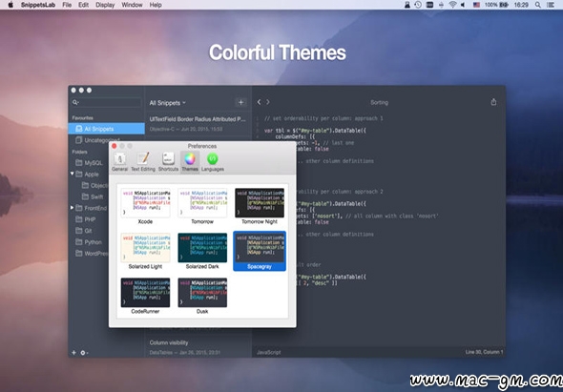Open the sidebar gear settings menu

pos(84,353)
